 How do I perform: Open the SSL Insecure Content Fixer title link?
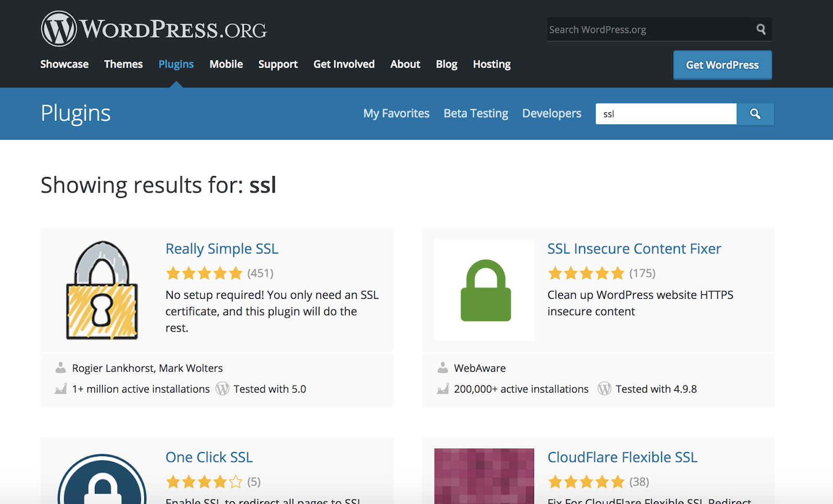point(634,249)
